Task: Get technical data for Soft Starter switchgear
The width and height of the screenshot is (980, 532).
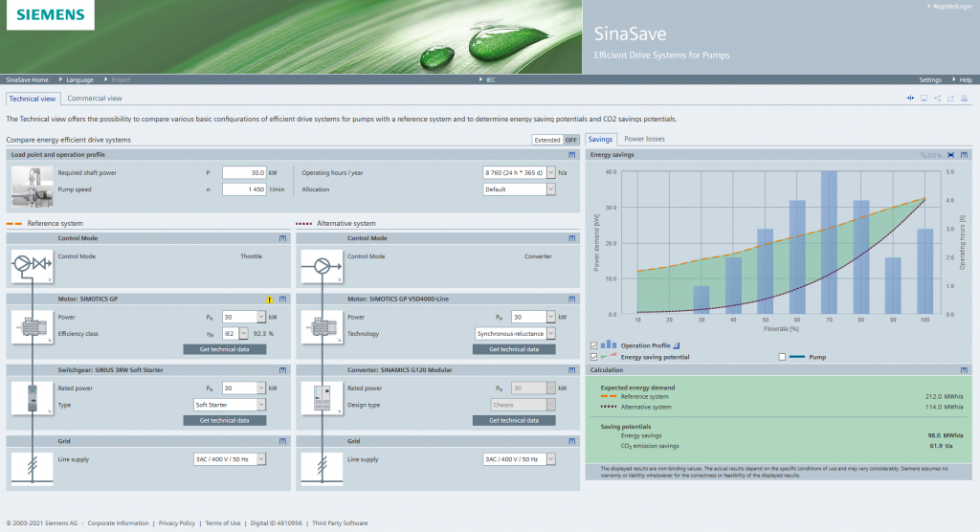Action: (x=224, y=421)
